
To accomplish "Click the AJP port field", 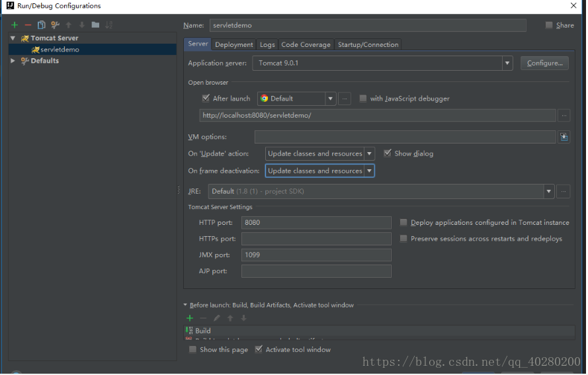I will click(x=316, y=271).
